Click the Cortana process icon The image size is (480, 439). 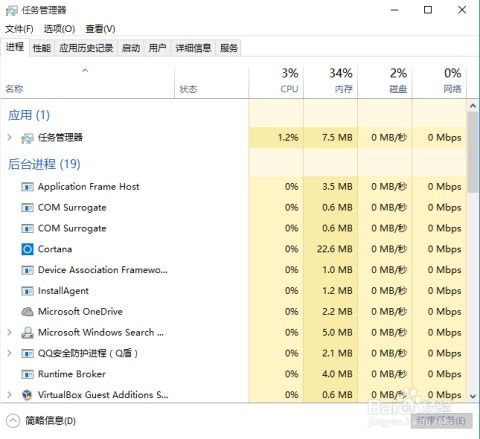pyautogui.click(x=27, y=249)
